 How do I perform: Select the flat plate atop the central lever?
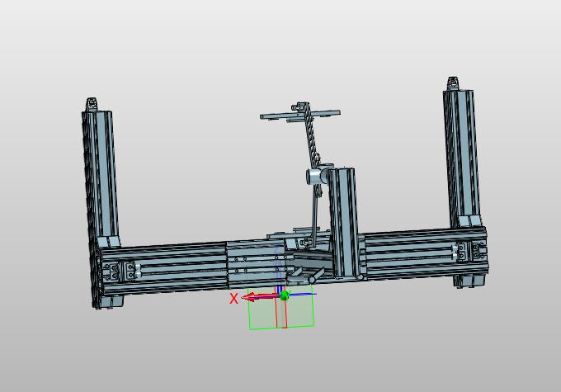tap(299, 116)
